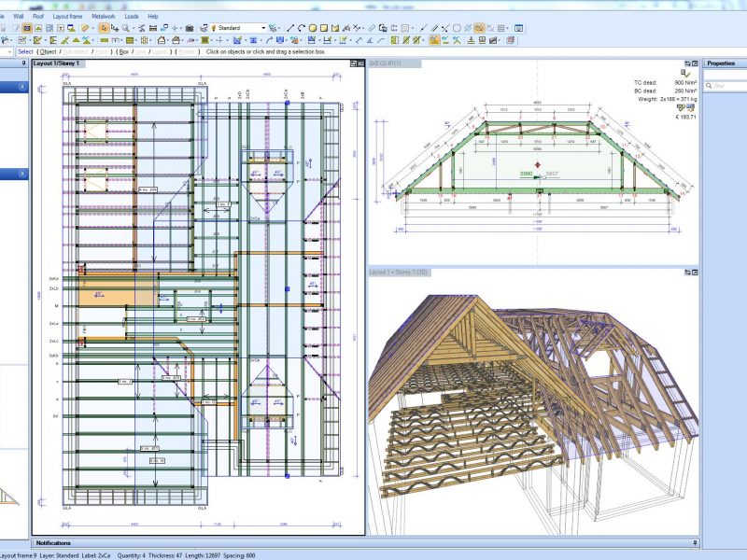Viewport: 747px width, 560px height.
Task: Click the zoom magnifier tool
Action: pyautogui.click(x=123, y=28)
